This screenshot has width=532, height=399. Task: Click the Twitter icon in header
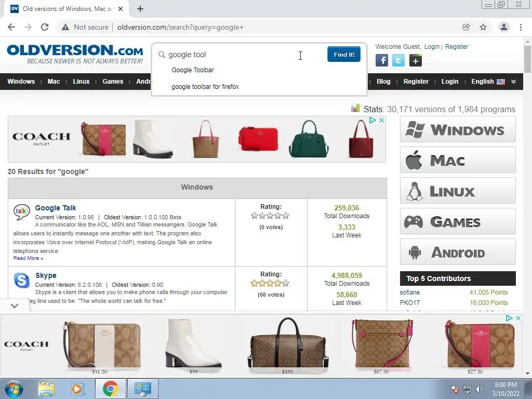(x=398, y=60)
